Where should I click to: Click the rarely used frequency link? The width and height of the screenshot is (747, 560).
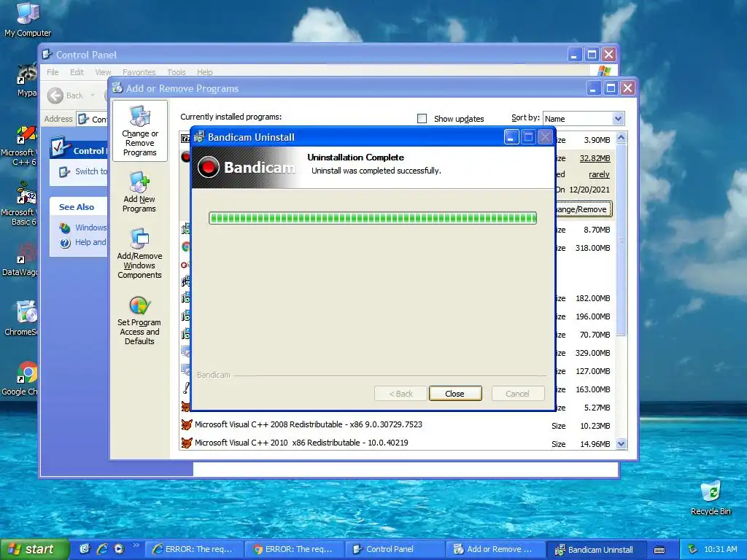599,174
